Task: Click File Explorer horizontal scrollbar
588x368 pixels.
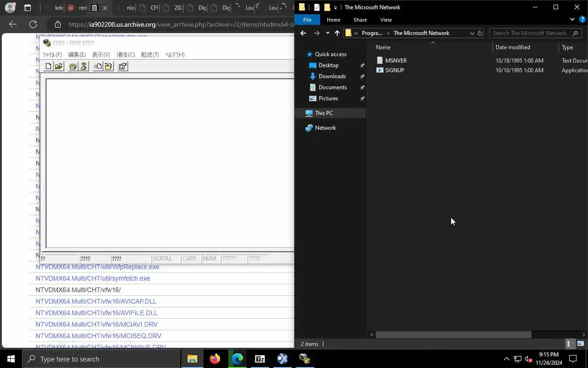Action: click(x=453, y=335)
